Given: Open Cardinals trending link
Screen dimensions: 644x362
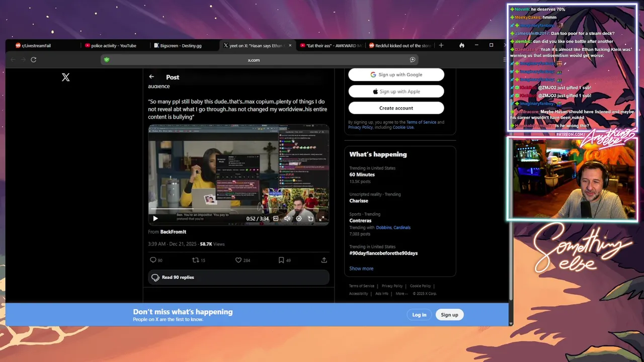Looking at the screenshot, I should [402, 227].
